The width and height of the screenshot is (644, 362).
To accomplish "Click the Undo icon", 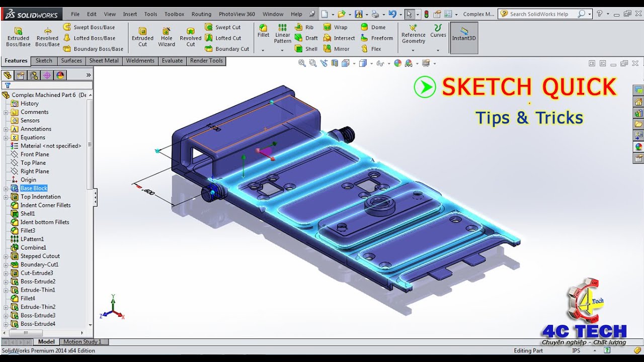I will 392,14.
